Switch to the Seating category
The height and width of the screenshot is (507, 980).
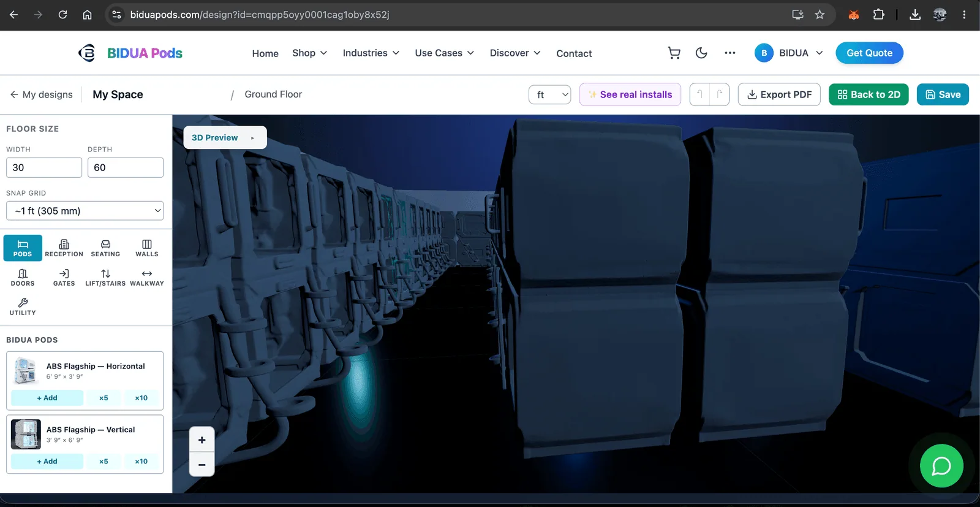click(x=105, y=248)
